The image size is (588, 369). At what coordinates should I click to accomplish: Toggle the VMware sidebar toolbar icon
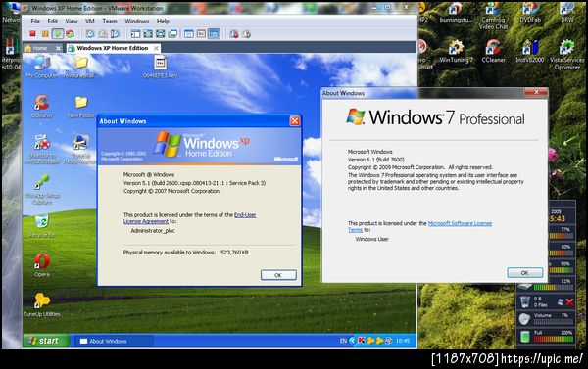coord(136,34)
